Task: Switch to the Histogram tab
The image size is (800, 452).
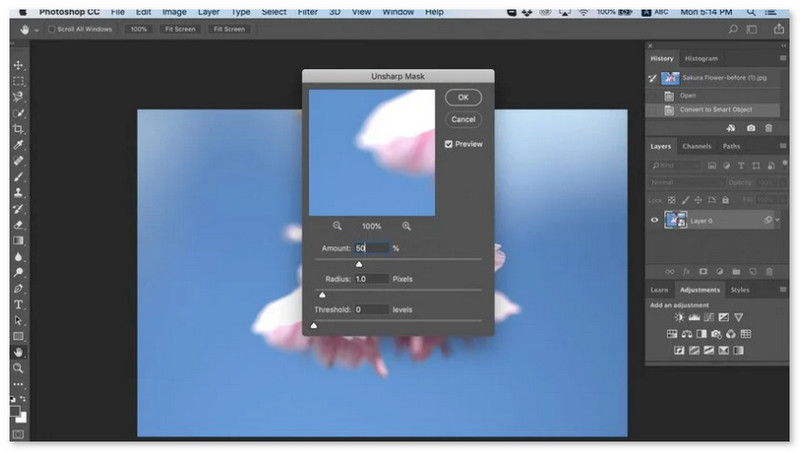Action: (x=701, y=59)
